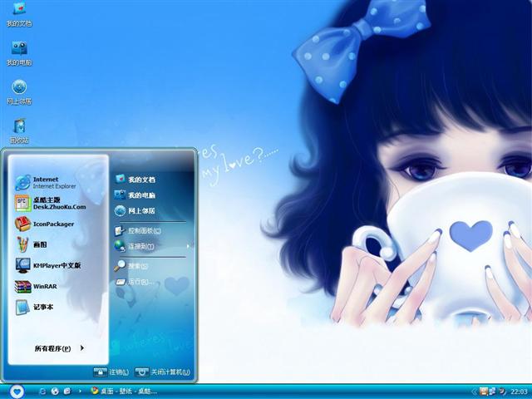Open 记事本 notepad in the Start menu
The height and width of the screenshot is (399, 532).
coord(34,307)
